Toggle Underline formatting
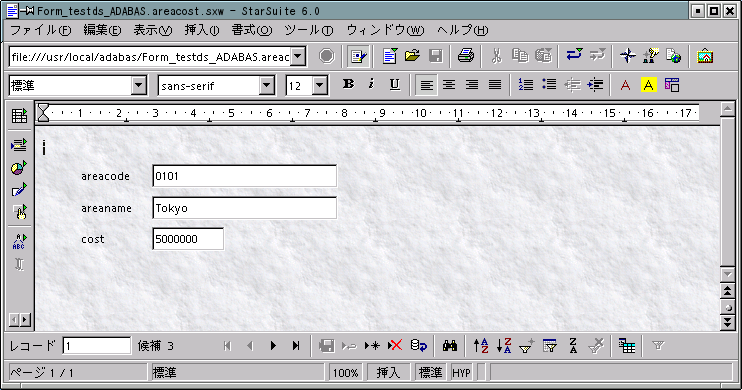742x390 pixels. [394, 84]
